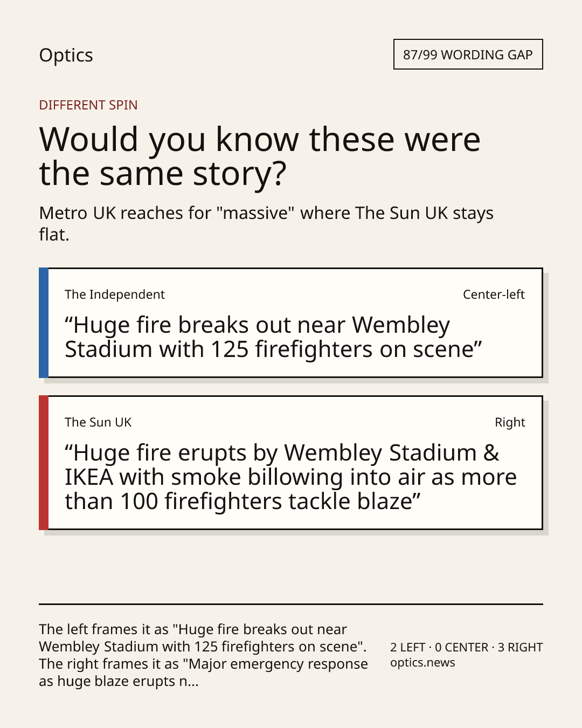Click the red bar on Sun card
The width and height of the screenshot is (582, 728).
[44, 463]
